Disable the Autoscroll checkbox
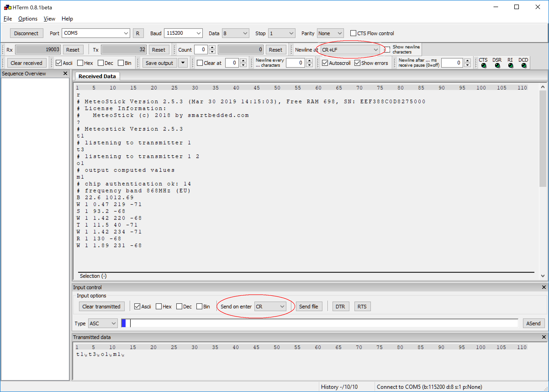The height and width of the screenshot is (392, 549). [325, 63]
